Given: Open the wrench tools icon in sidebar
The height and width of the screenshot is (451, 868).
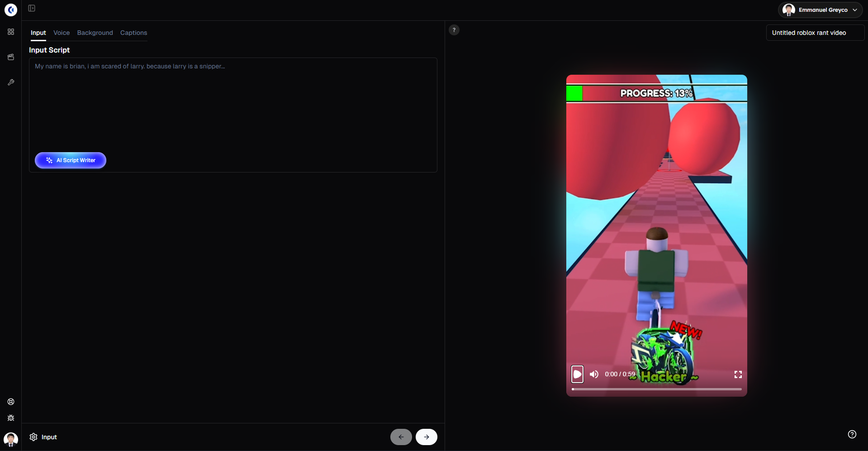Looking at the screenshot, I should (x=11, y=82).
